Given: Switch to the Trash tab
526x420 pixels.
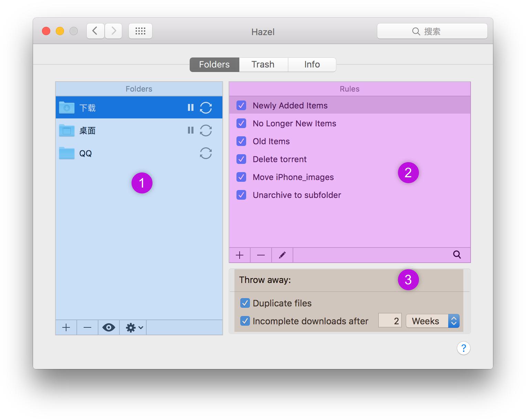Looking at the screenshot, I should (x=263, y=64).
